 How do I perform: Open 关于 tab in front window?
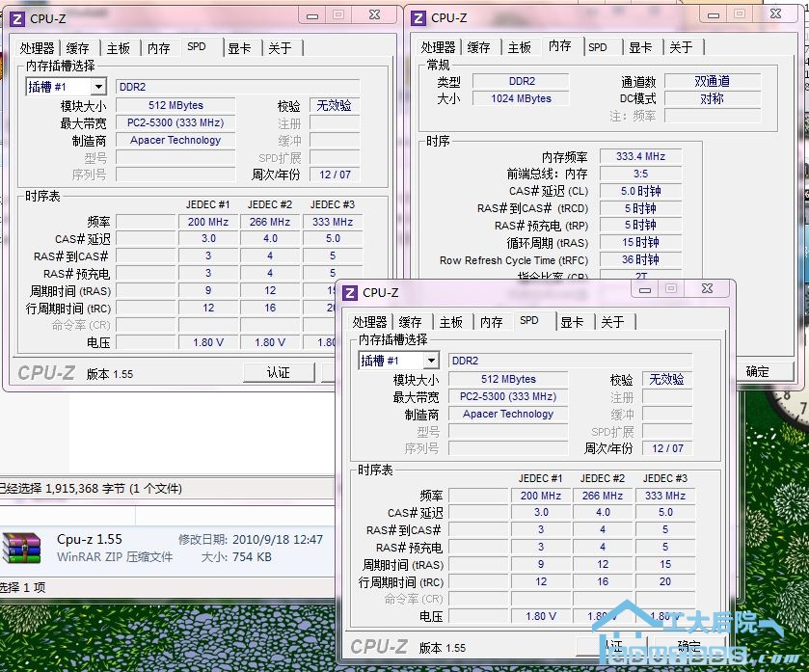(x=613, y=322)
